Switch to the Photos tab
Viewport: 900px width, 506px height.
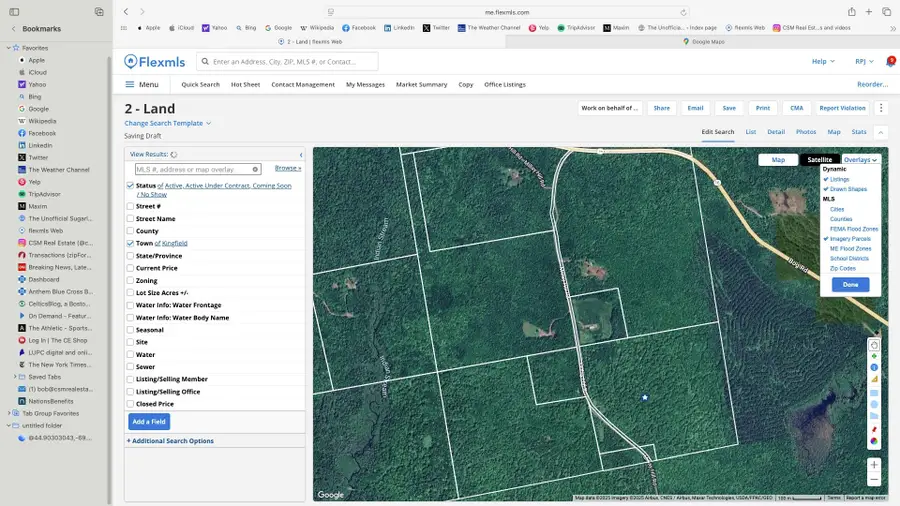[x=805, y=132]
